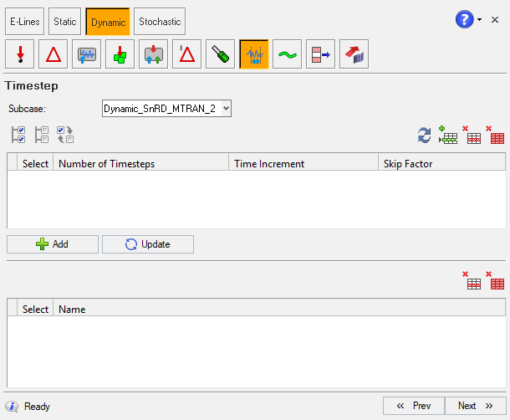The image size is (510, 420).
Task: Delete all rows in upper timestep table
Action: tap(495, 135)
